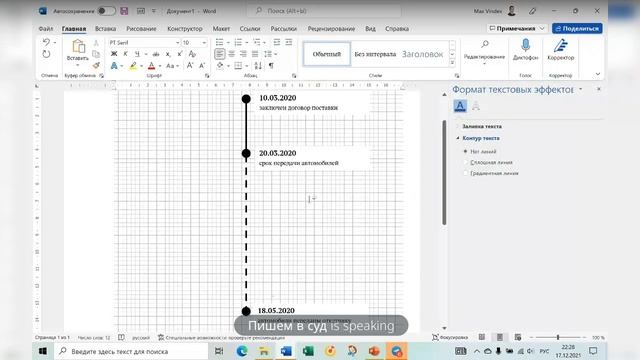The height and width of the screenshot is (360, 640).
Task: Click the Поделиться share button
Action: (x=577, y=29)
